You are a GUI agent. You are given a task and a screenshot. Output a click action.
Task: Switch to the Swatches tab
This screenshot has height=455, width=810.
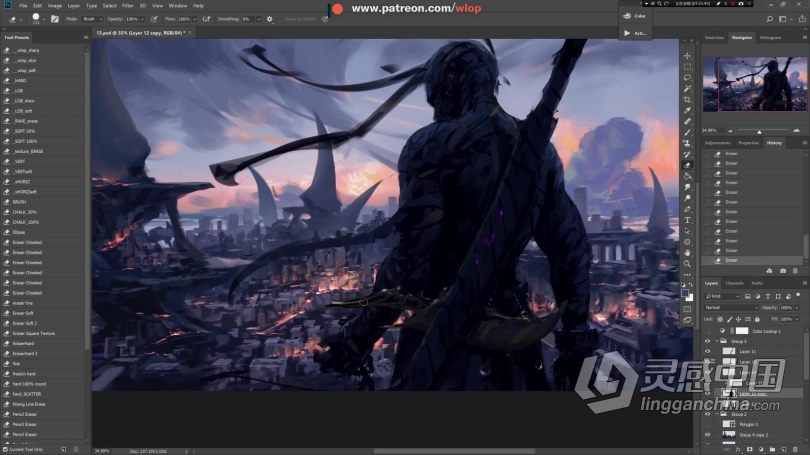point(714,38)
